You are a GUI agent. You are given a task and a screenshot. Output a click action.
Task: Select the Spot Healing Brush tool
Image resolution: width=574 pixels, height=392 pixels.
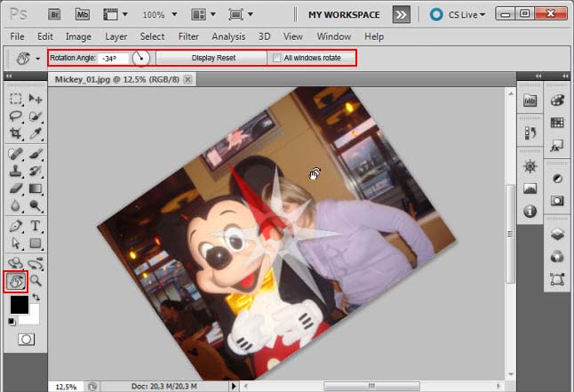click(x=15, y=154)
